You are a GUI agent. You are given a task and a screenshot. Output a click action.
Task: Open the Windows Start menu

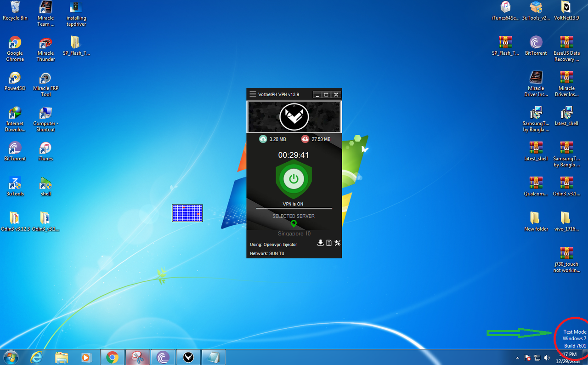click(x=11, y=357)
